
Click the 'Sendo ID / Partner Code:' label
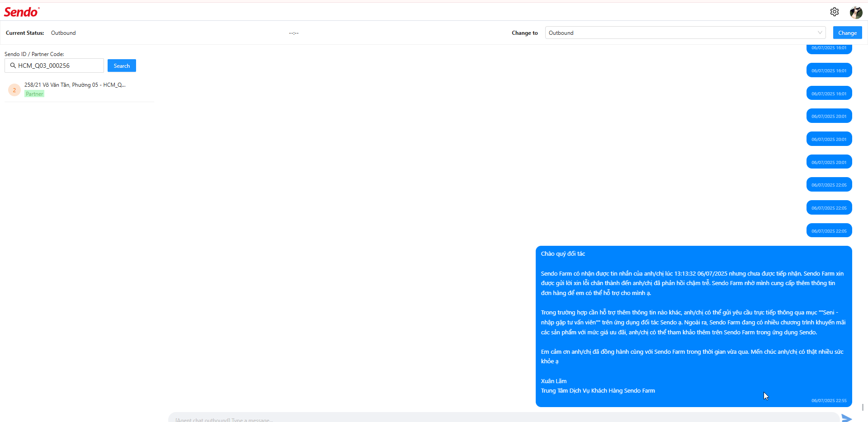click(34, 54)
